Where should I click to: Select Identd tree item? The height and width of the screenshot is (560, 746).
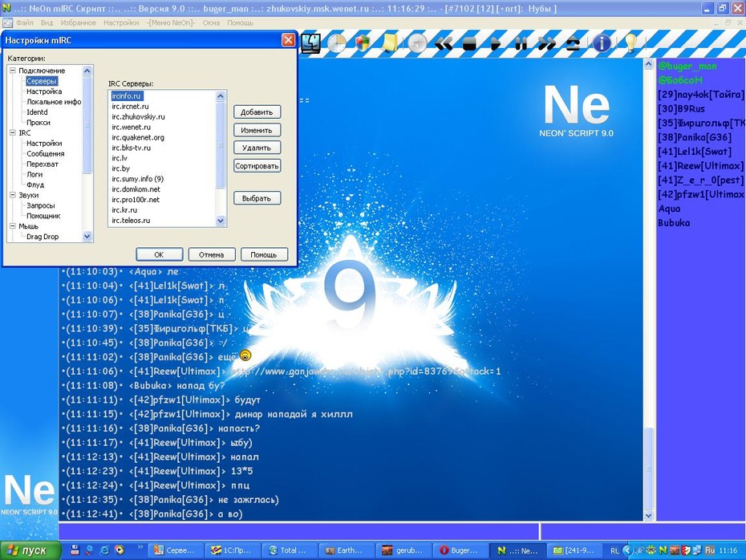click(37, 112)
